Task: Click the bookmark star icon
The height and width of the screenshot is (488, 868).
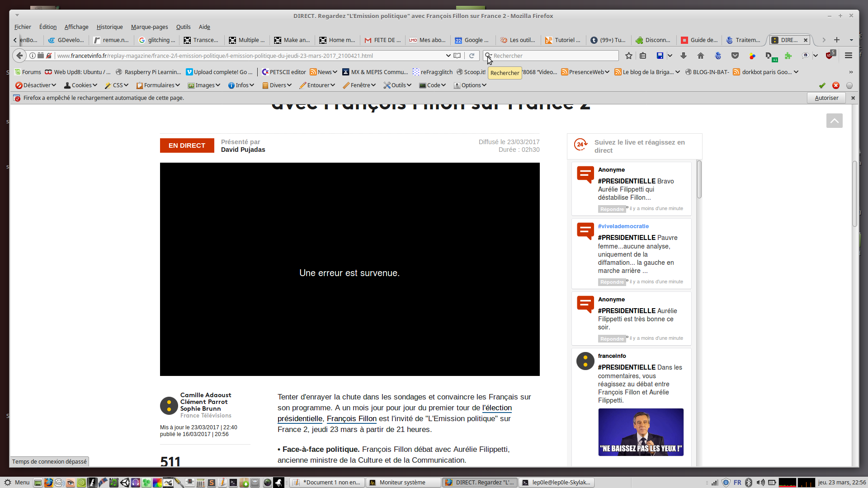Action: click(x=628, y=56)
